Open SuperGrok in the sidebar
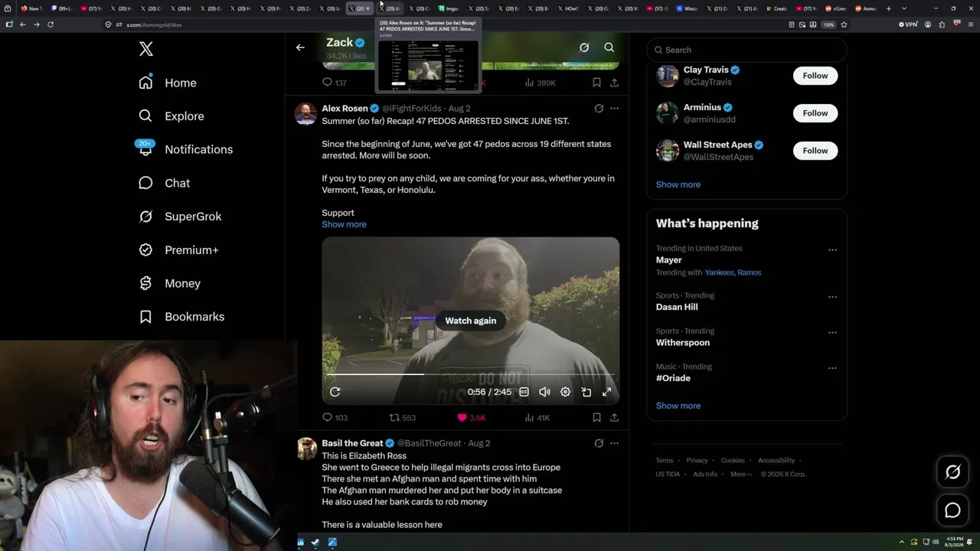This screenshot has height=551, width=980. click(180, 217)
